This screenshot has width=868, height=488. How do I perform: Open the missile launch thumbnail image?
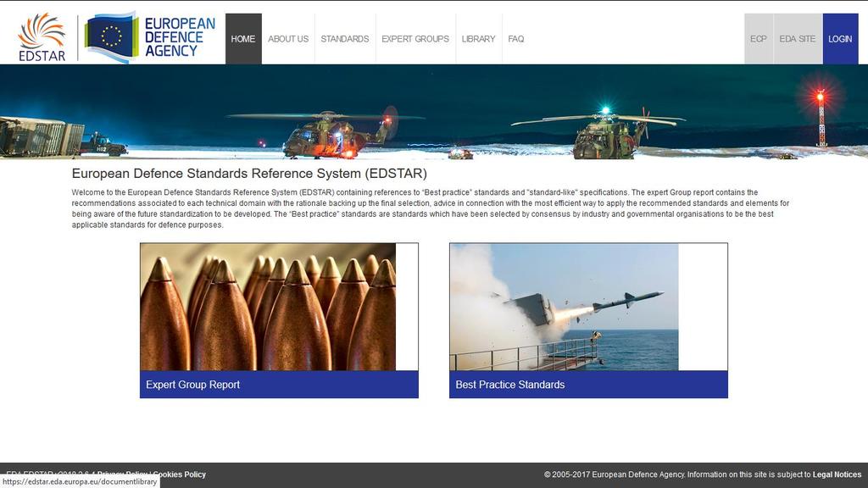[564, 307]
